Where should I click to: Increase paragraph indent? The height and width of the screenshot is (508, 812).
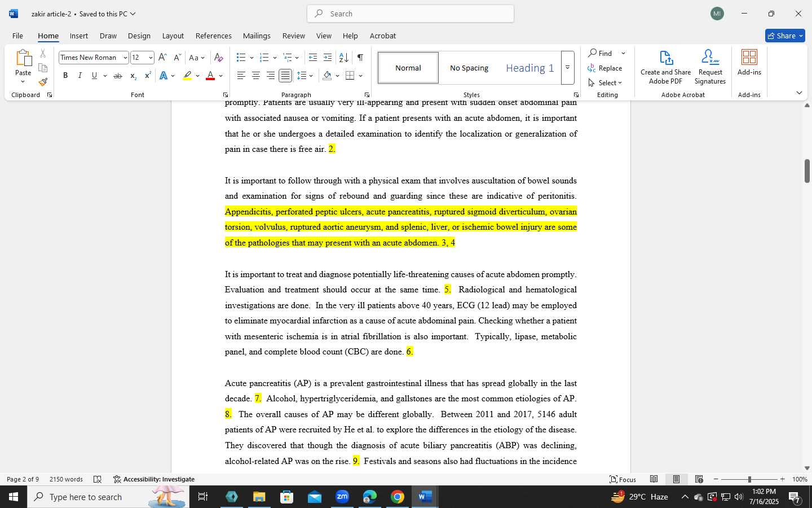[328, 58]
